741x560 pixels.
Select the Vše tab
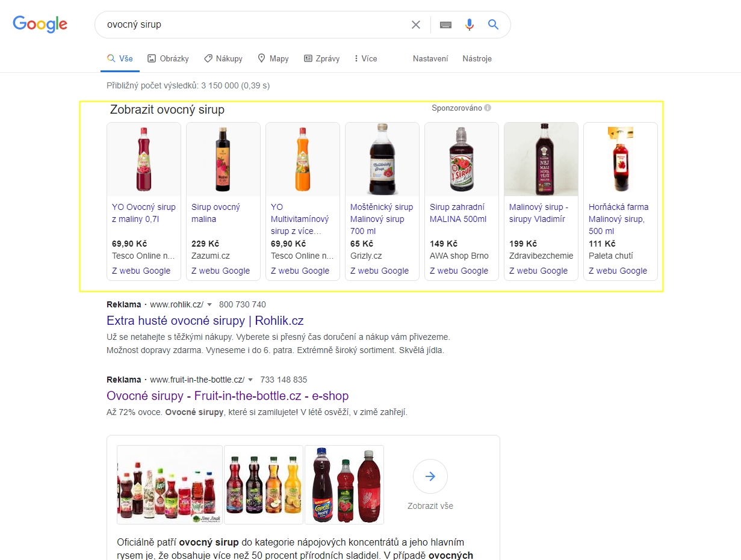click(x=120, y=58)
